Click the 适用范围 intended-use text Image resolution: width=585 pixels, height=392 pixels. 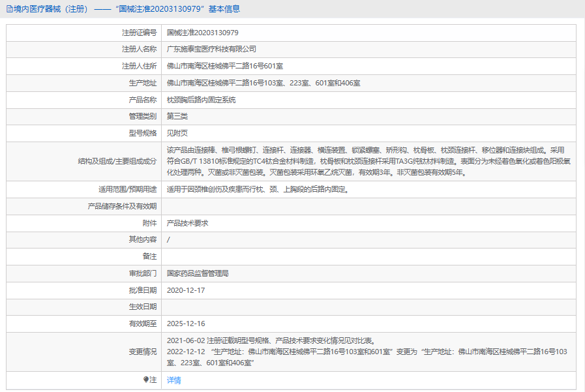[258, 189]
